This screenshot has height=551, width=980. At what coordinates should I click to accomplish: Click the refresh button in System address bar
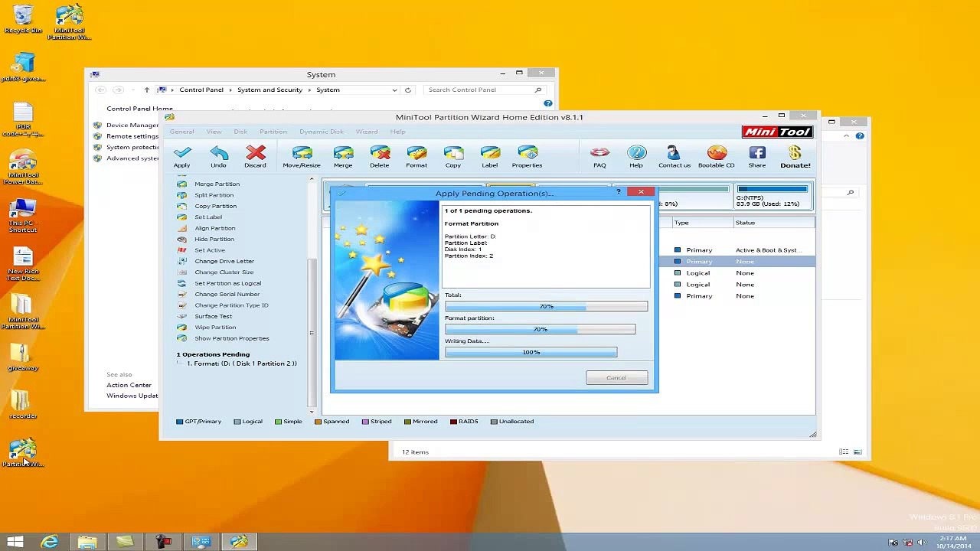408,90
